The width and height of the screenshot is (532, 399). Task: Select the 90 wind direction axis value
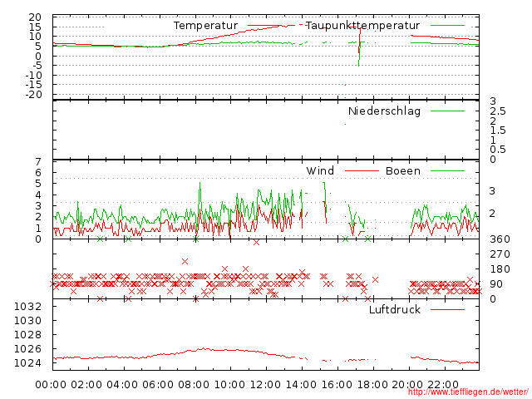tap(496, 284)
